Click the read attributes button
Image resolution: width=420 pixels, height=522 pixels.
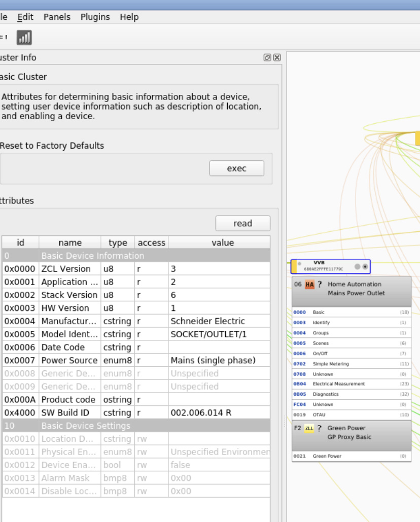click(x=243, y=223)
